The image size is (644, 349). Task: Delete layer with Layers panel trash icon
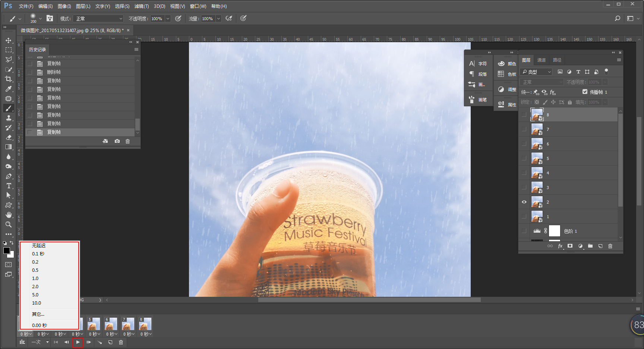point(610,246)
